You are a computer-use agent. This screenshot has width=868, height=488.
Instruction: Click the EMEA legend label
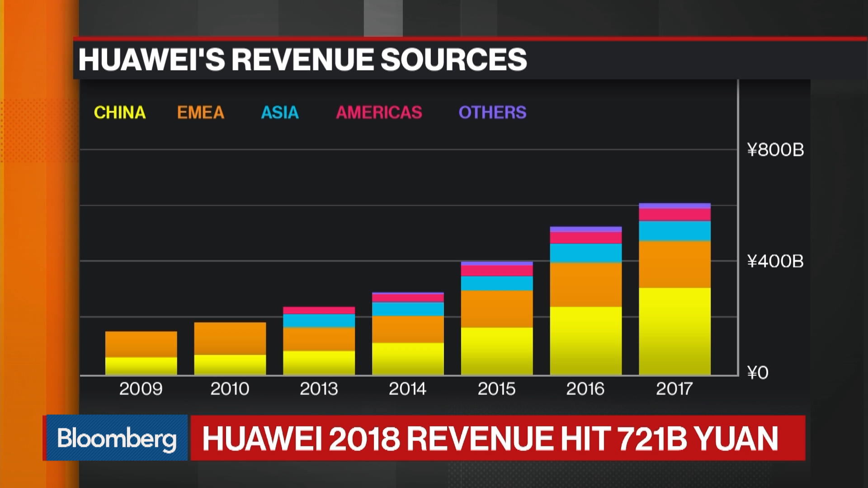coord(201,113)
